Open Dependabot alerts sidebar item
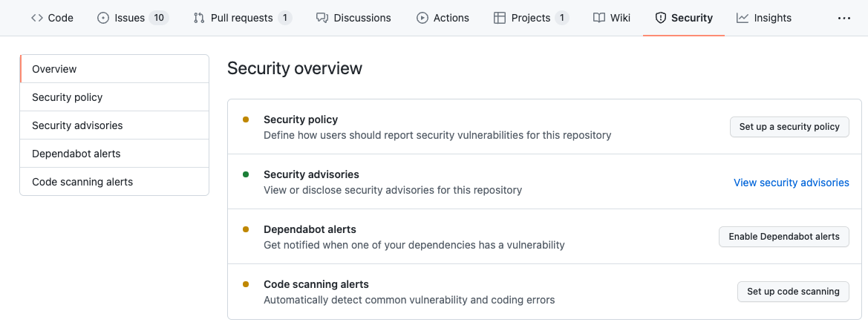868x328 pixels. [76, 154]
